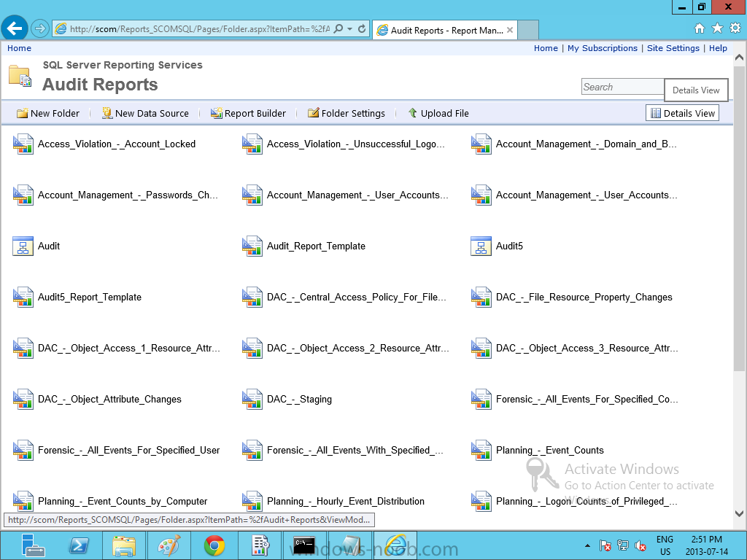Click the Upload File arrow icon
This screenshot has height=560, width=747.
[x=413, y=113]
